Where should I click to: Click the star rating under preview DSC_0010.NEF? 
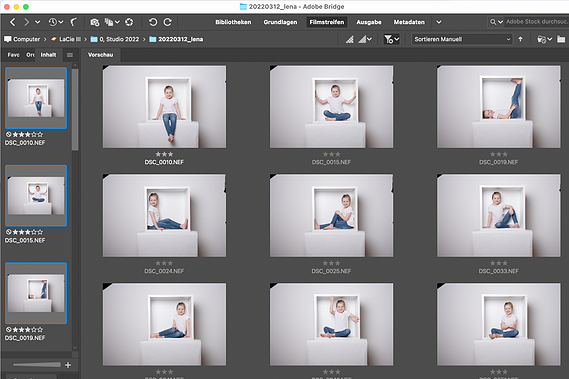164,154
